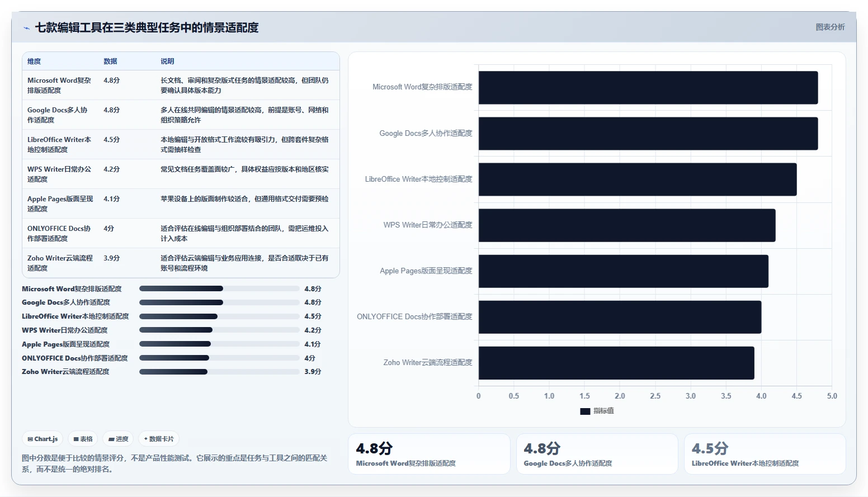Open the 4.8分 Microsoft Word summary card
The height and width of the screenshot is (497, 868).
pyautogui.click(x=429, y=454)
